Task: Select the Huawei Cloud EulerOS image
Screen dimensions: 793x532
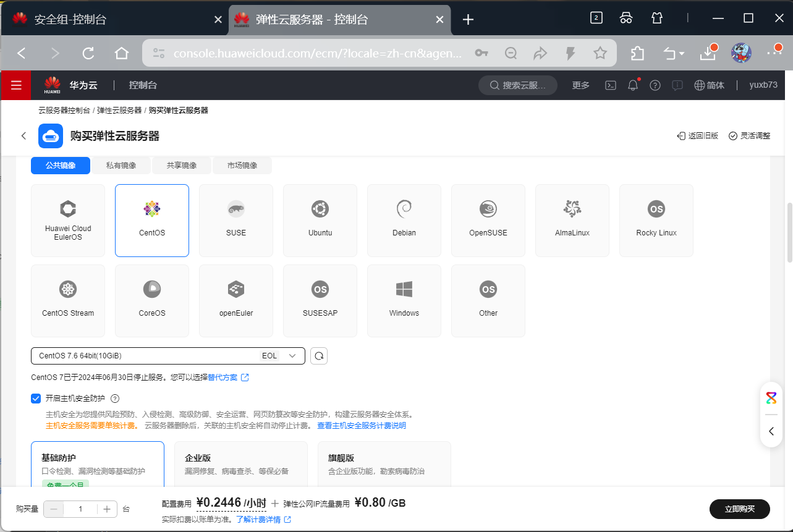Action: click(68, 221)
